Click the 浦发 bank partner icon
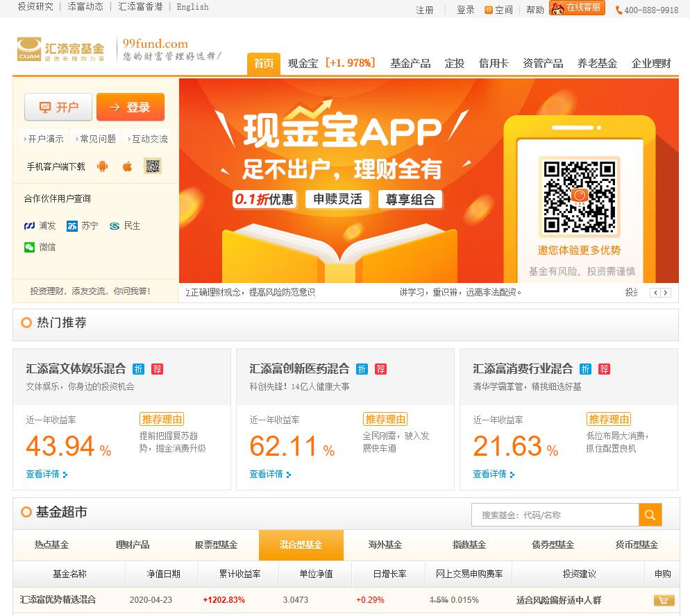 coord(30,226)
